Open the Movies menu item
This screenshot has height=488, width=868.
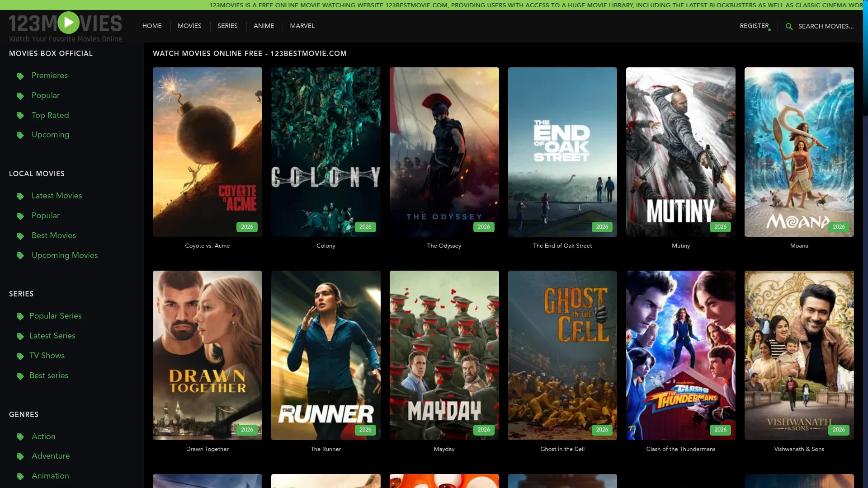[189, 26]
